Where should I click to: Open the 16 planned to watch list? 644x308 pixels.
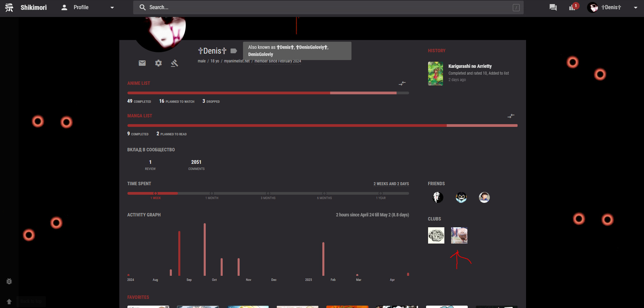coord(177,101)
